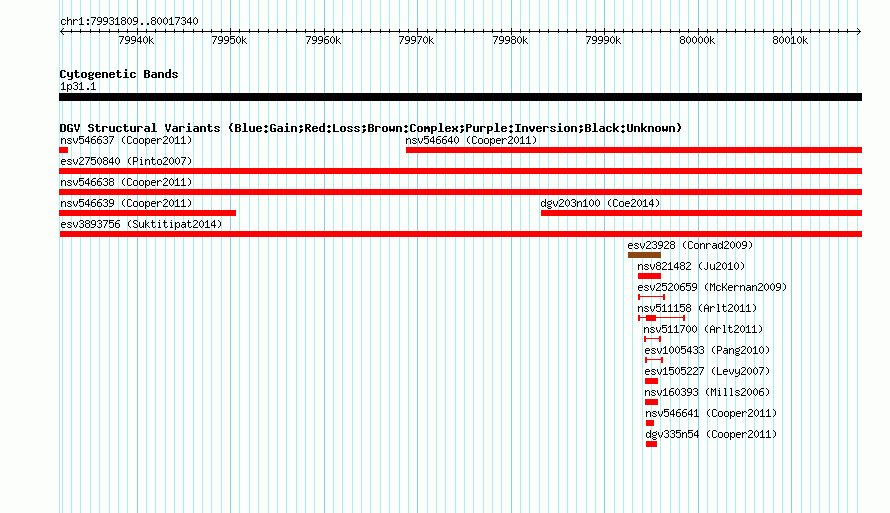Click the thin red glyph under esv1005433
Viewport: 890px width, 513px height.
654,360
